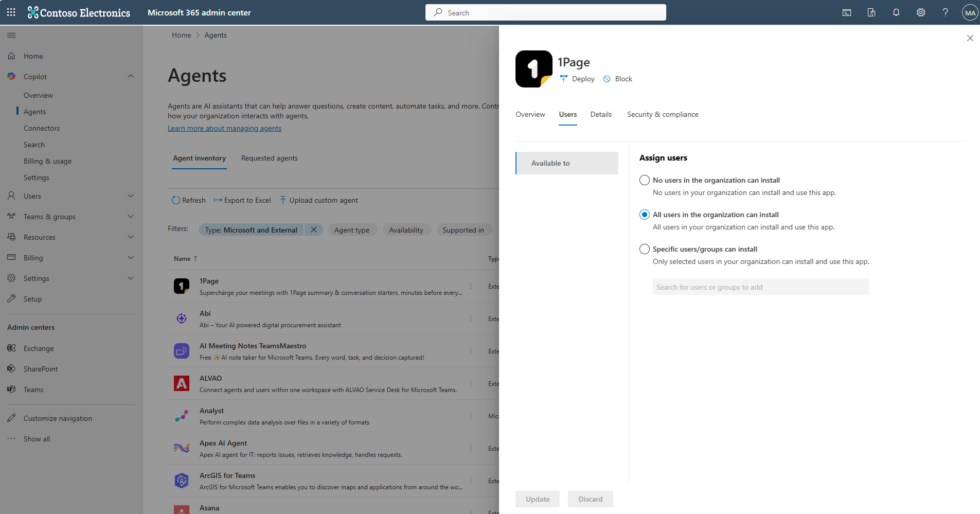Refresh the agent inventory list
The image size is (980, 514).
coord(188,200)
